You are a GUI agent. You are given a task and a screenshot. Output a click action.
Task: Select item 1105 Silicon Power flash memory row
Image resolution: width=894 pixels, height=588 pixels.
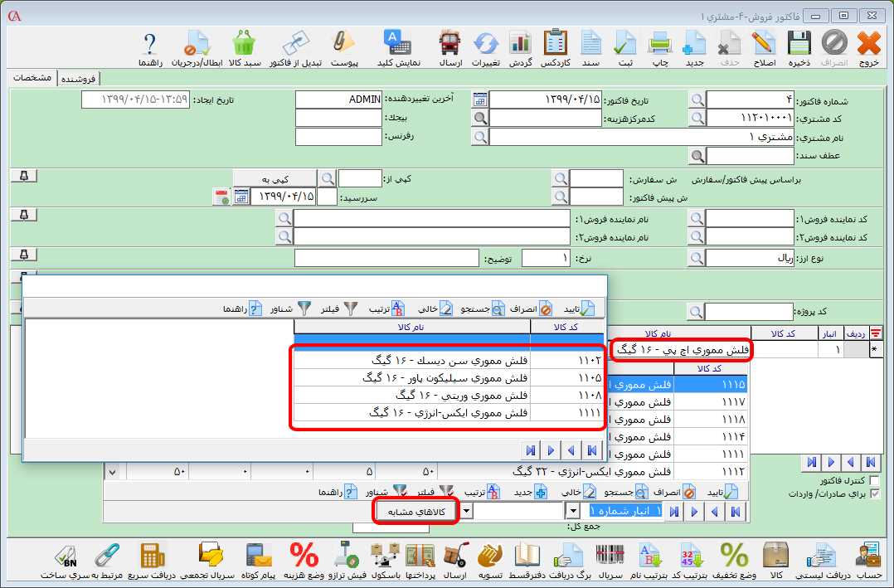pyautogui.click(x=448, y=377)
